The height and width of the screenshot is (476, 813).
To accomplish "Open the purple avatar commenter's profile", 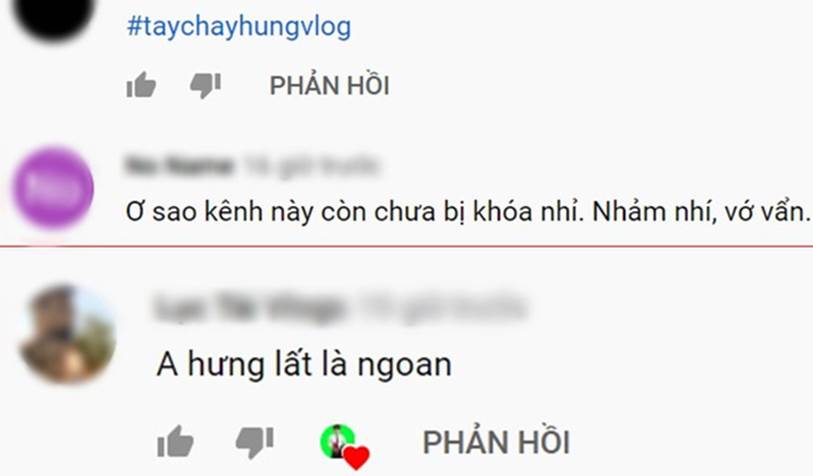I will coord(53,188).
